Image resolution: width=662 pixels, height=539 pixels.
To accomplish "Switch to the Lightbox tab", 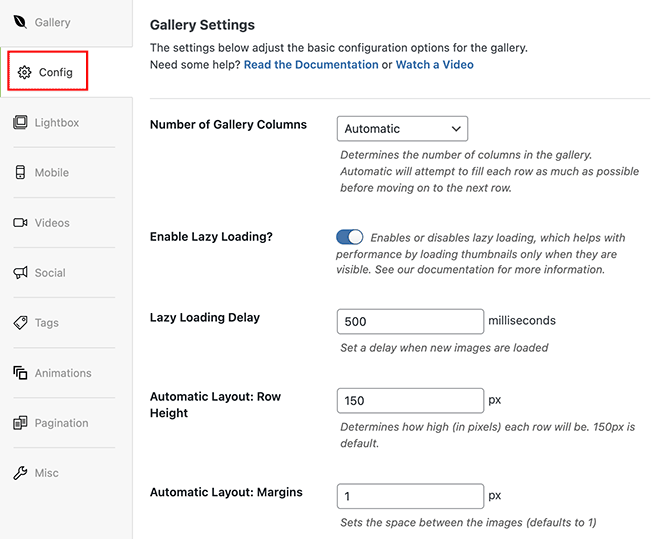I will [x=57, y=123].
